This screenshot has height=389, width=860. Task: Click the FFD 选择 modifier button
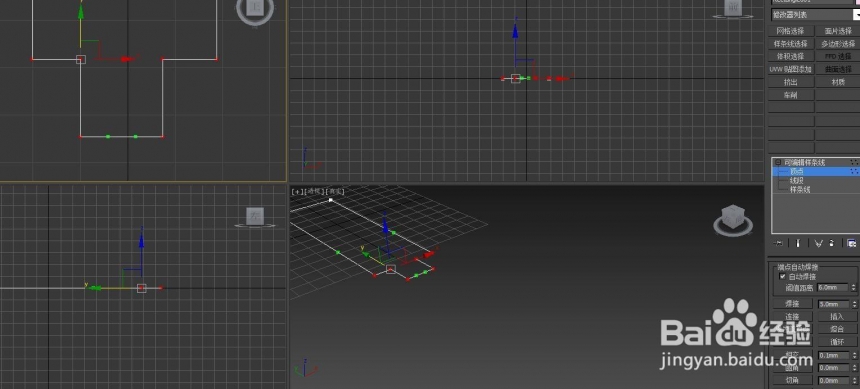click(x=838, y=56)
